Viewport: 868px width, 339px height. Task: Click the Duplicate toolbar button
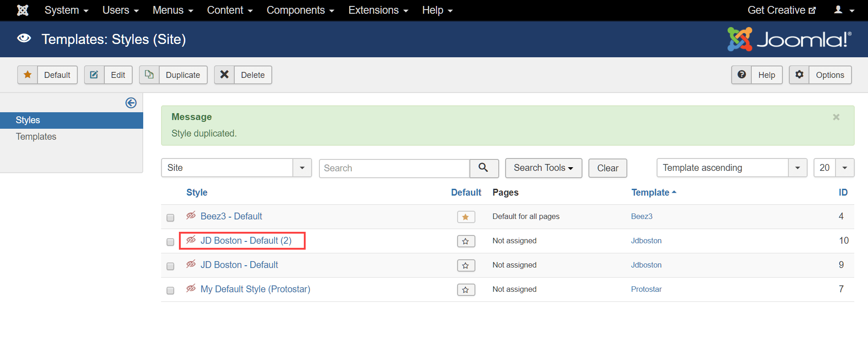point(173,75)
